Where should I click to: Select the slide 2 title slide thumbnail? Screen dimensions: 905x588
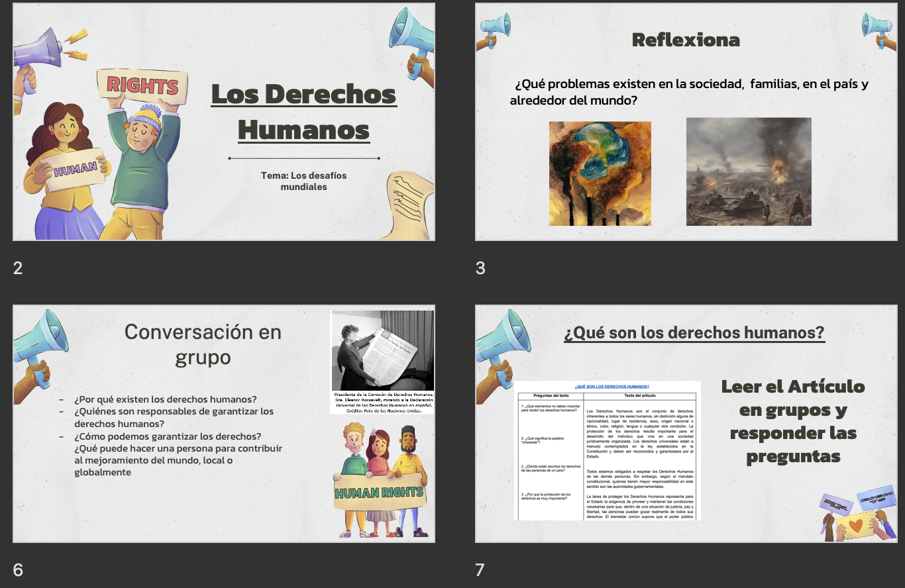click(224, 122)
